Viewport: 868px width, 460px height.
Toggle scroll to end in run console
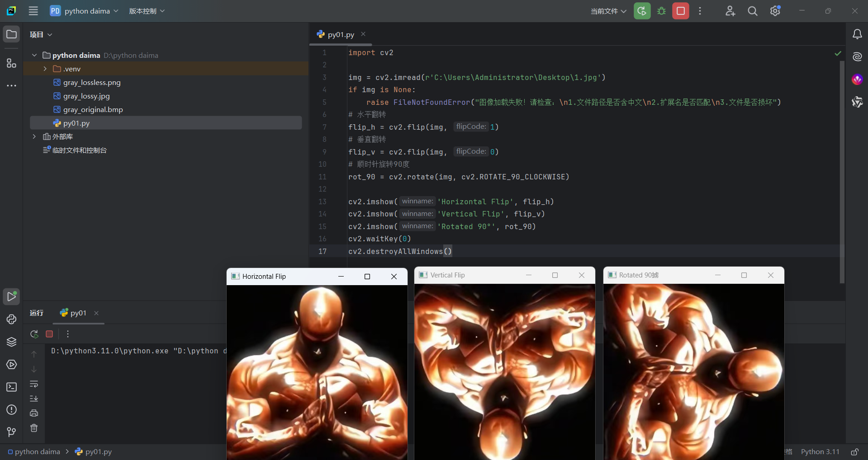(x=34, y=399)
